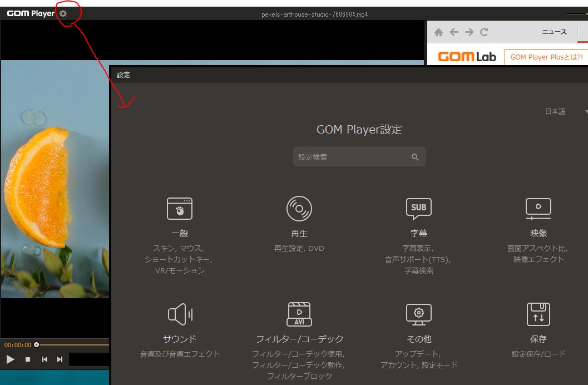588x385 pixels.
Task: Go back in the GOM Lab browser panel
Action: tap(454, 32)
